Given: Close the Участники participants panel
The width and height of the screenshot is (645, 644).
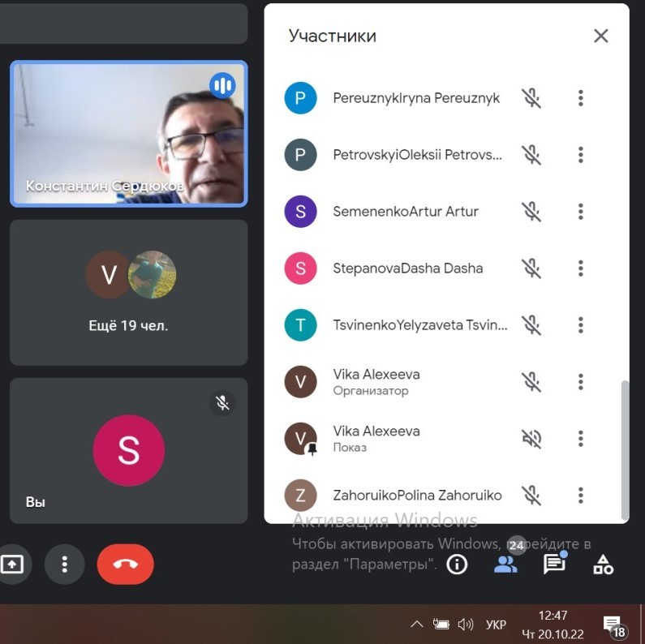Looking at the screenshot, I should coord(601,36).
